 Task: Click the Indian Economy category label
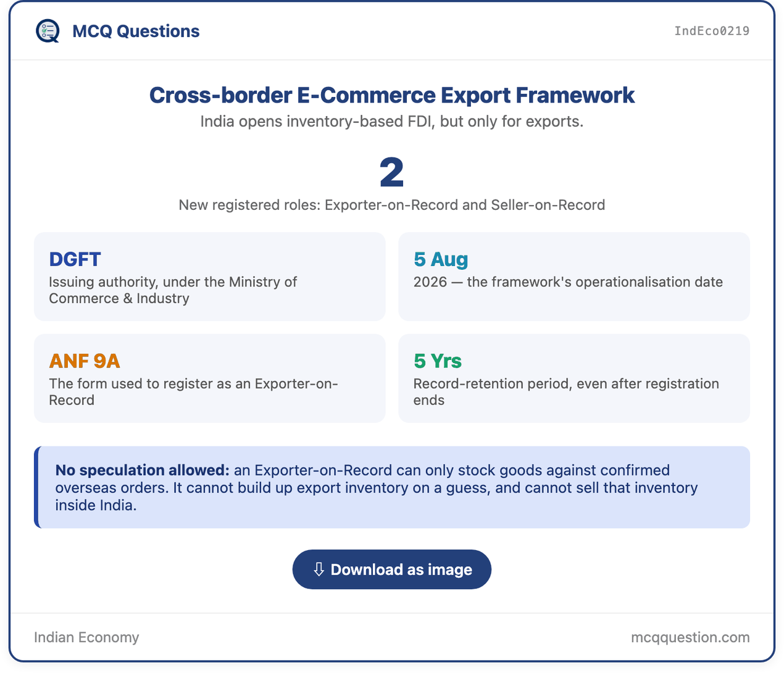tap(86, 637)
